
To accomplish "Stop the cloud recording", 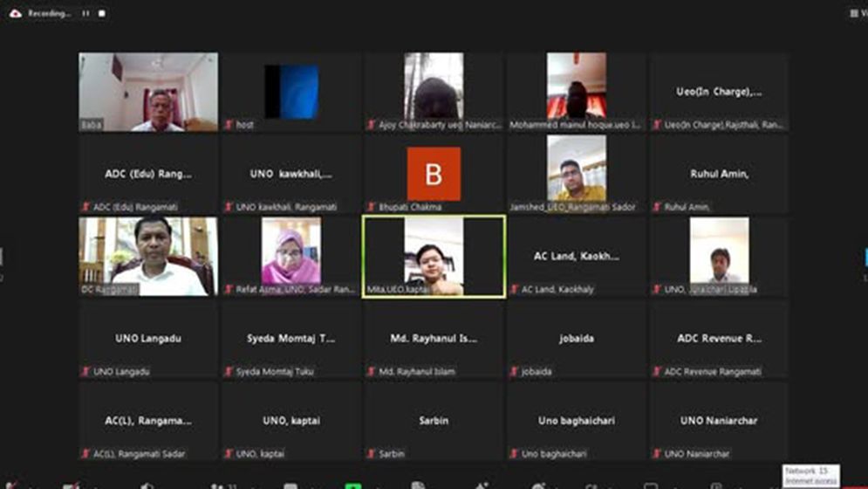I will pos(101,14).
